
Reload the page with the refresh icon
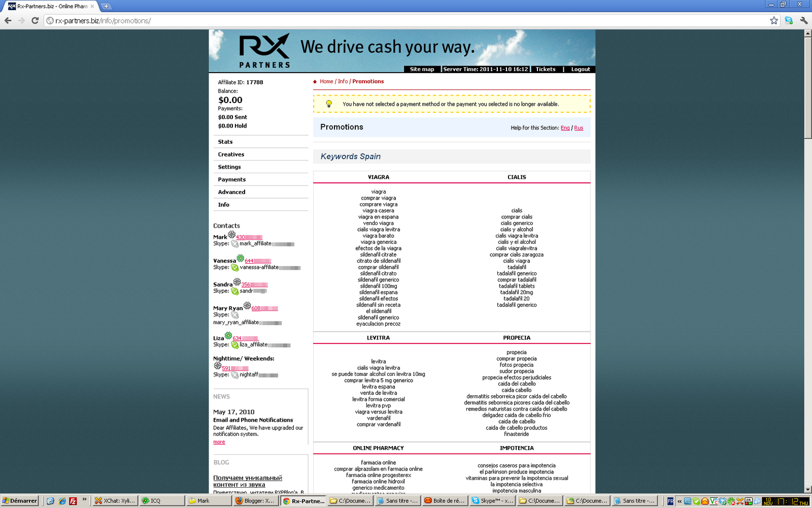35,21
